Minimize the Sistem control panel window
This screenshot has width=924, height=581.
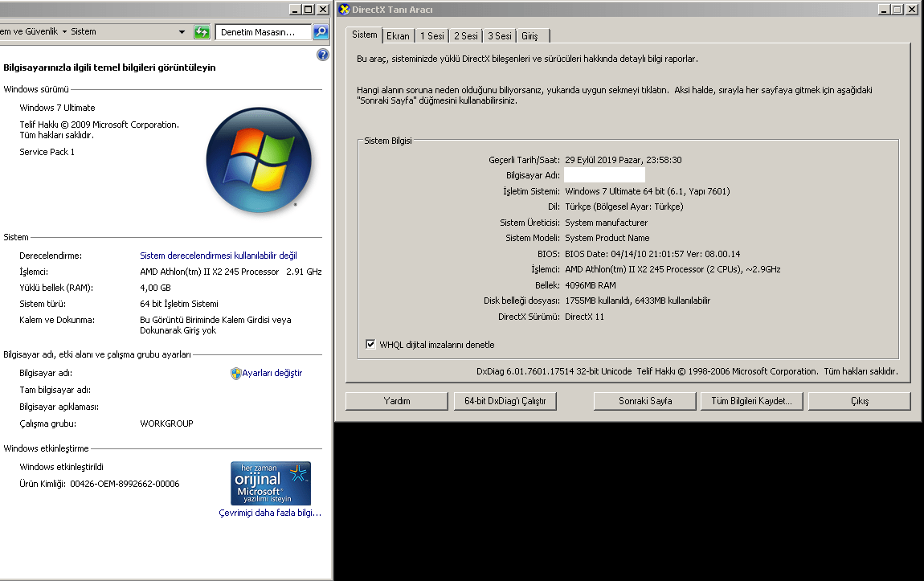coord(295,10)
